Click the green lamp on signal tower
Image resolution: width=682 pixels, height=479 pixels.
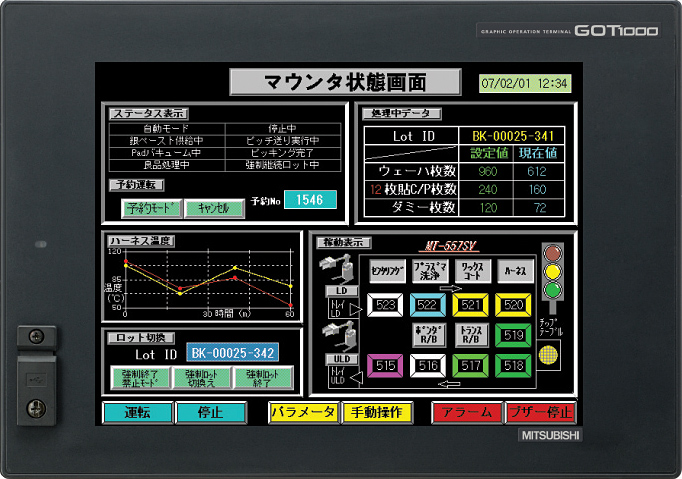(551, 291)
